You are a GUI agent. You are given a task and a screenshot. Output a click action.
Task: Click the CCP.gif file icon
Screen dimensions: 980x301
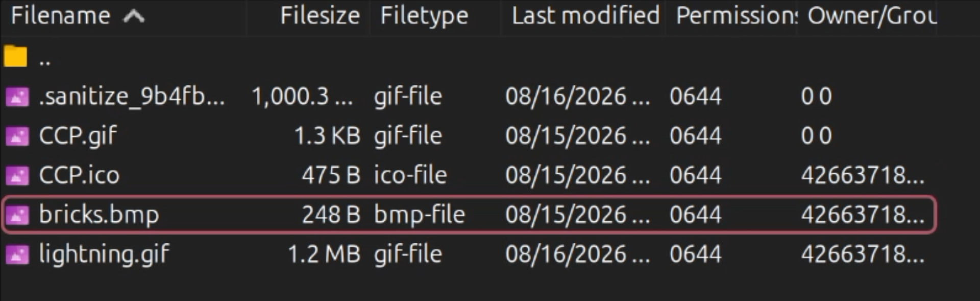pos(17,135)
